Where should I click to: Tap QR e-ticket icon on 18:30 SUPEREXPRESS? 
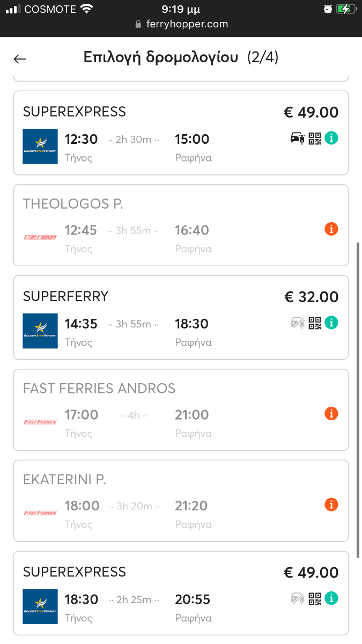click(x=314, y=598)
